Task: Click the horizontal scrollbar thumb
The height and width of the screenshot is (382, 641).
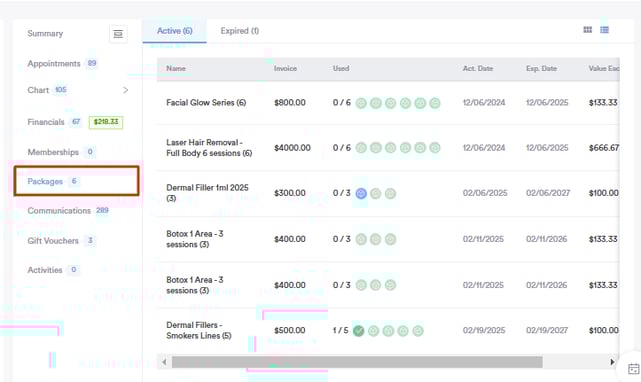Action: click(357, 362)
